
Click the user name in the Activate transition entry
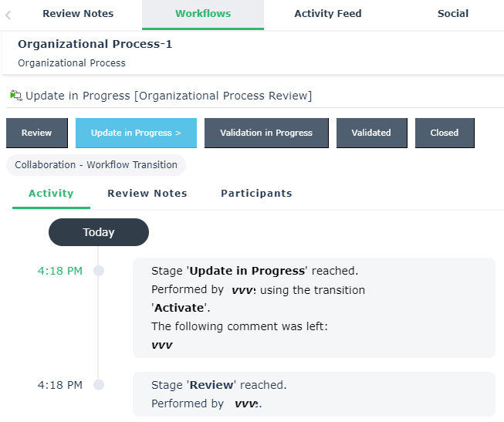click(244, 290)
